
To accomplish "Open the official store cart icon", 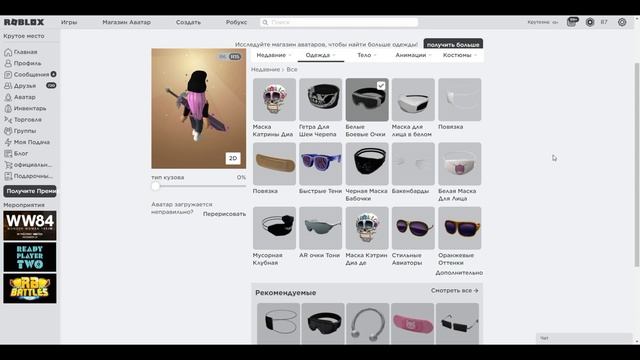I will pyautogui.click(x=8, y=165).
